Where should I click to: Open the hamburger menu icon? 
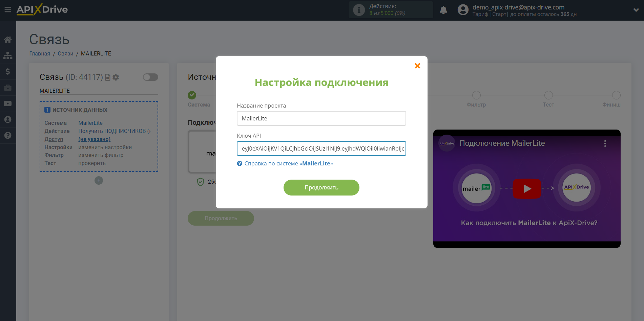(x=7, y=9)
